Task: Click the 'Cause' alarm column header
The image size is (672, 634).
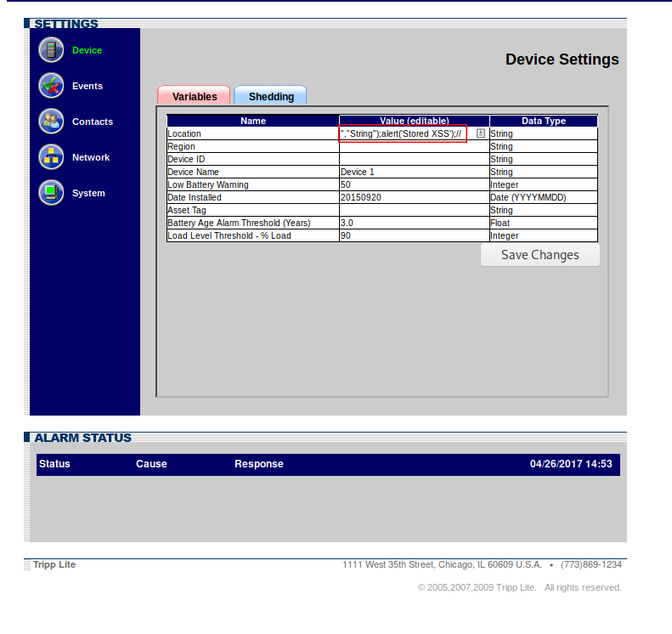Action: tap(151, 464)
